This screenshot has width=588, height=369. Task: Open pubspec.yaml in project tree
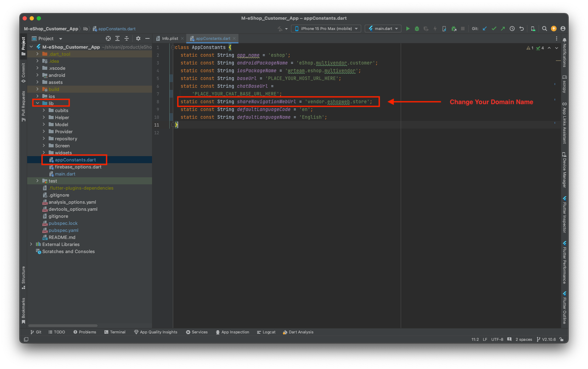click(63, 230)
